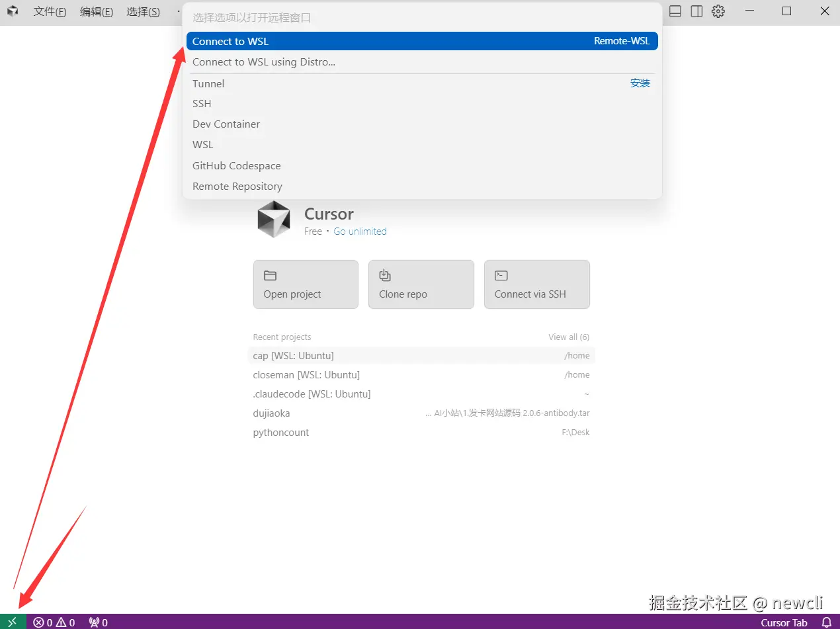Screen dimensions: 840x629
Task: Click the Cursor app logo in title bar
Action: (x=13, y=11)
